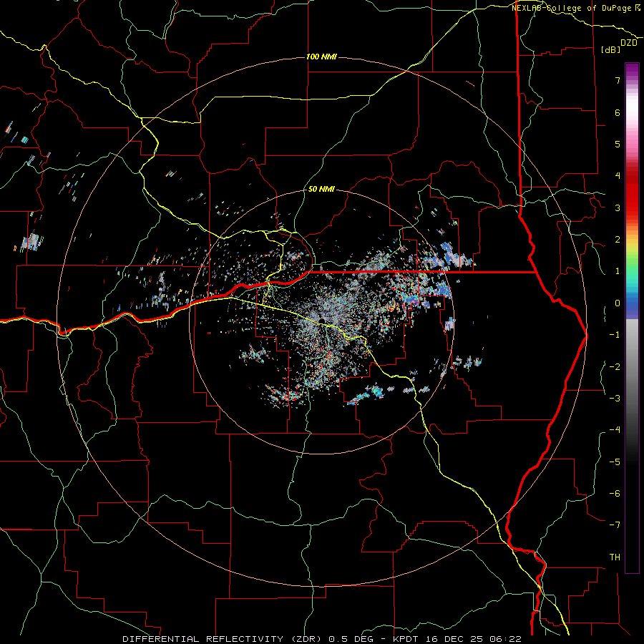Click the "100 NMI" range ring label
The image size is (644, 644).
coord(321,57)
